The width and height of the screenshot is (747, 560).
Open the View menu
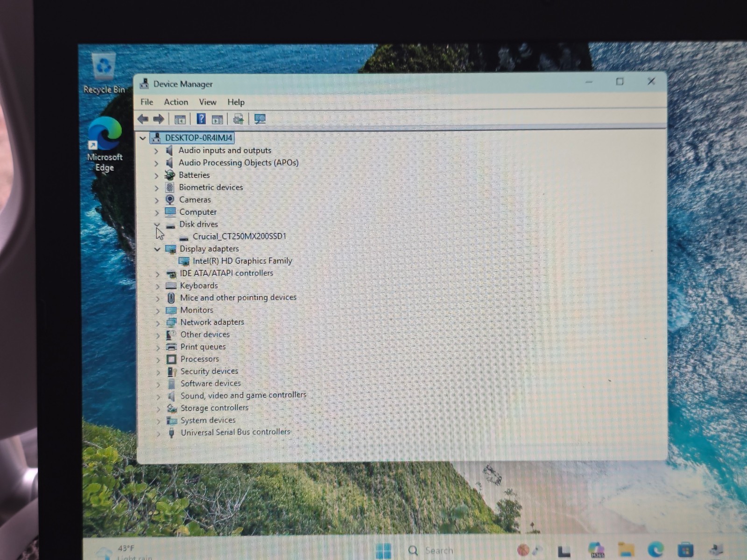click(x=208, y=102)
